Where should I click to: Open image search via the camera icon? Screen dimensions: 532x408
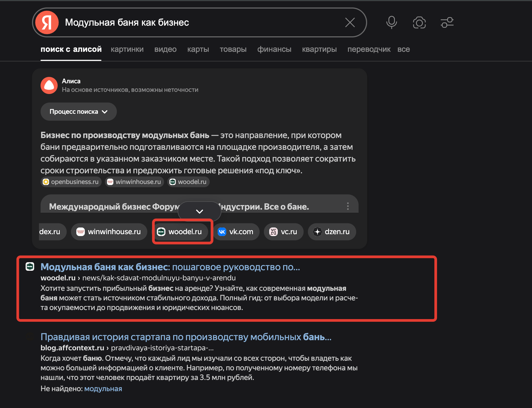click(419, 23)
